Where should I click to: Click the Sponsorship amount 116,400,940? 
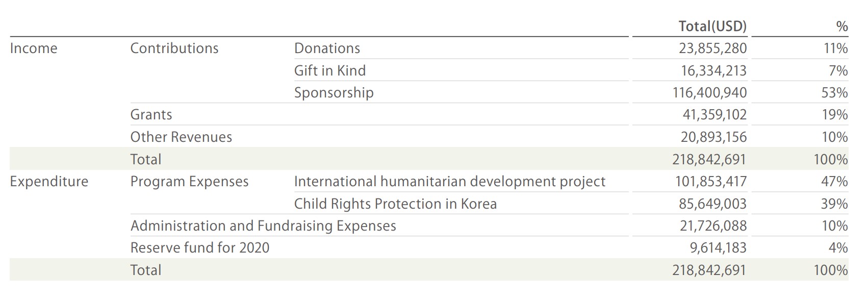click(x=709, y=93)
